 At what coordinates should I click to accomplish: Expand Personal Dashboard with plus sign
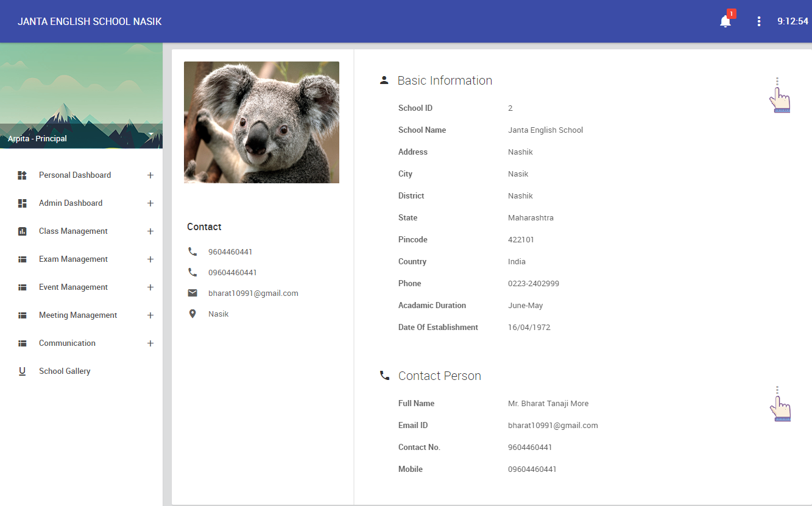(150, 175)
